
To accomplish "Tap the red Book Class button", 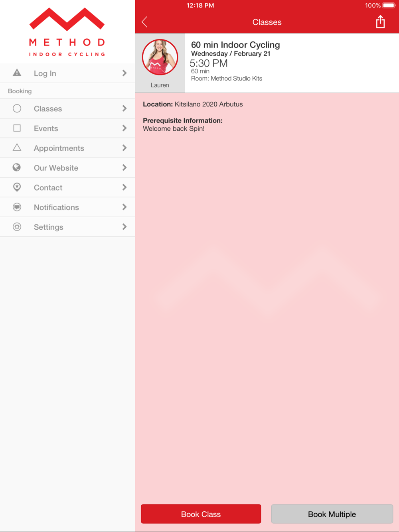I will pos(201,514).
